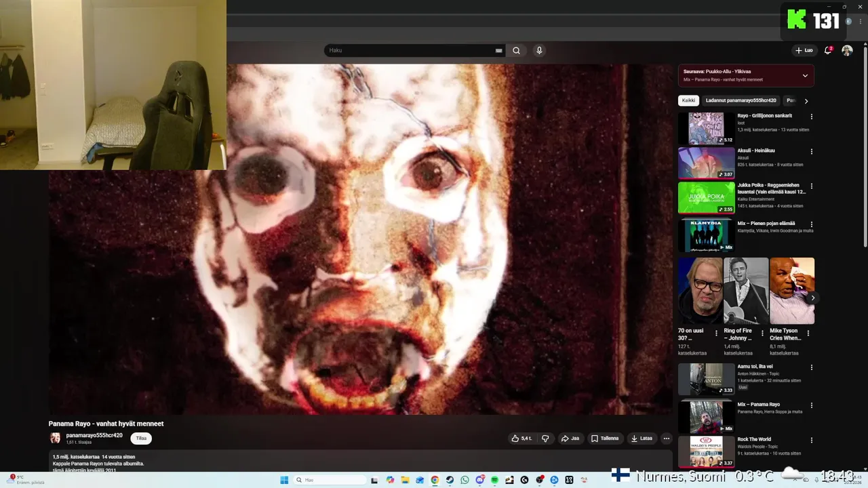Viewport: 868px width, 488px height.
Task: Click the title Rock The World
Action: [x=754, y=439]
